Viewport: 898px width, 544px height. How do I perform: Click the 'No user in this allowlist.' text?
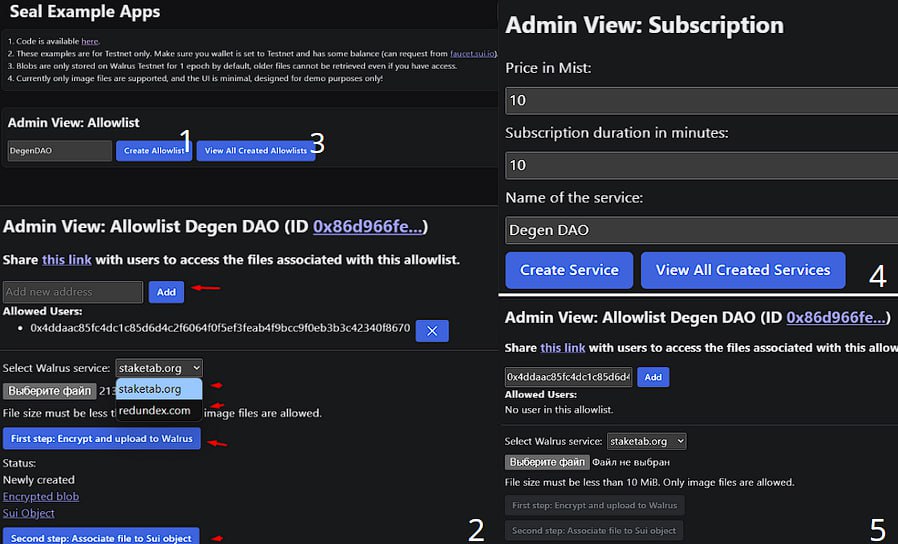pyautogui.click(x=559, y=409)
